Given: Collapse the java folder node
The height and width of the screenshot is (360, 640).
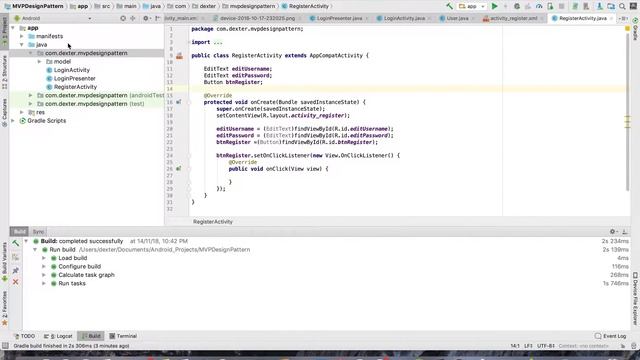Looking at the screenshot, I should pyautogui.click(x=22, y=44).
